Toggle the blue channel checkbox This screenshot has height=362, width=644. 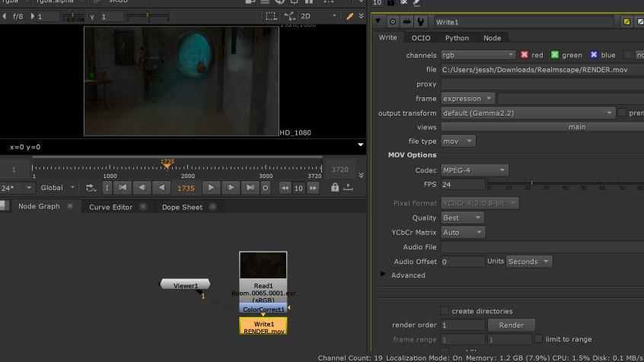pos(594,55)
